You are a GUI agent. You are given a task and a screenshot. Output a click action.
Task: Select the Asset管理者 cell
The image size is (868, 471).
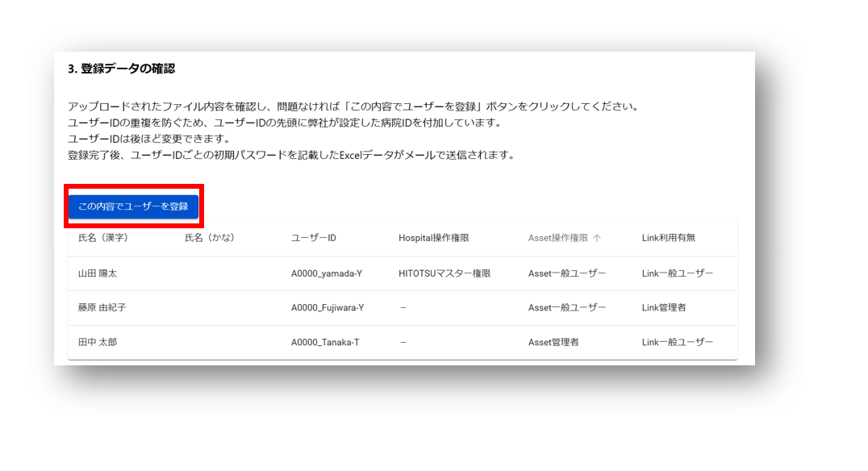(x=553, y=342)
